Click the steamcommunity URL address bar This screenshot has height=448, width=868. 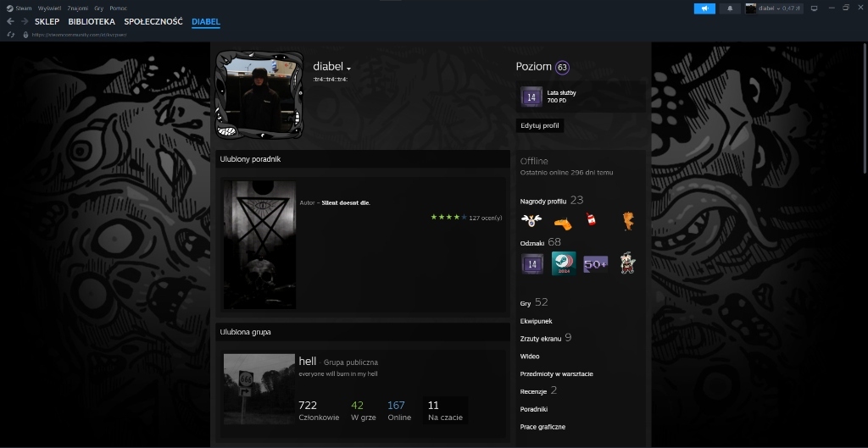(79, 35)
